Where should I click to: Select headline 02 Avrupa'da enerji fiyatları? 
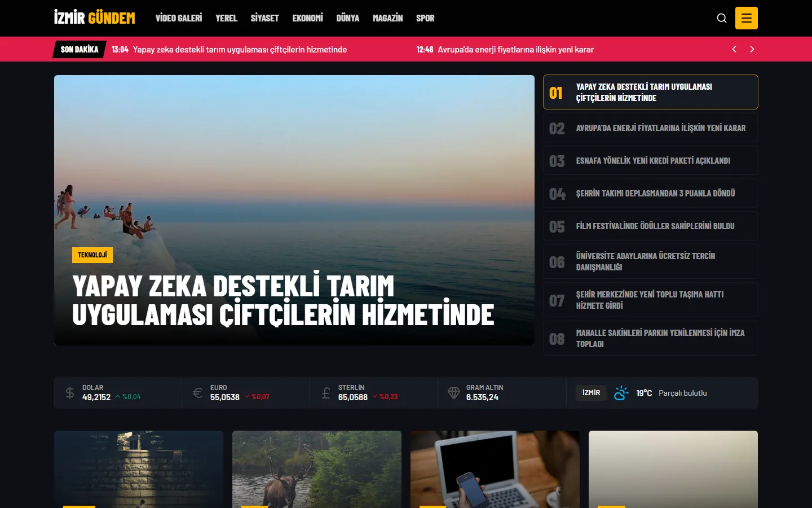[651, 128]
